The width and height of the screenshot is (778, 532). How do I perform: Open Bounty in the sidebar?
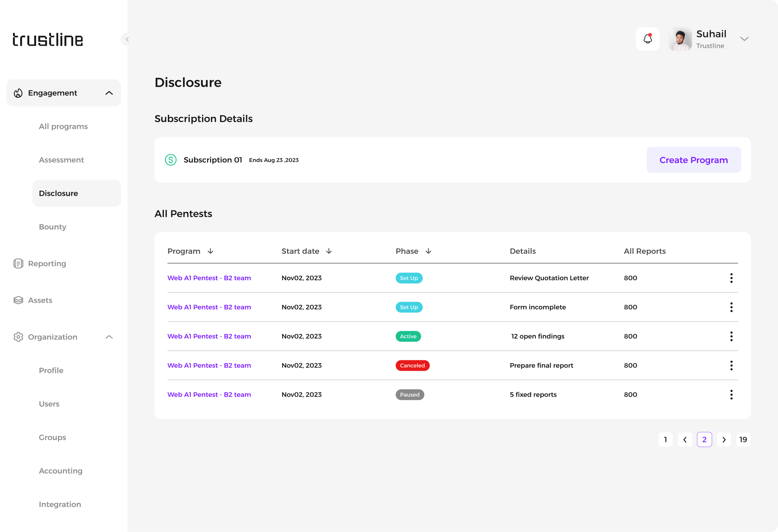pyautogui.click(x=53, y=227)
